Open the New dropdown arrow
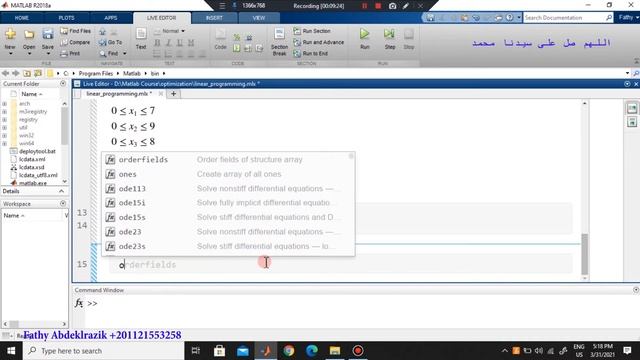The width and height of the screenshot is (640, 360). 10,53
